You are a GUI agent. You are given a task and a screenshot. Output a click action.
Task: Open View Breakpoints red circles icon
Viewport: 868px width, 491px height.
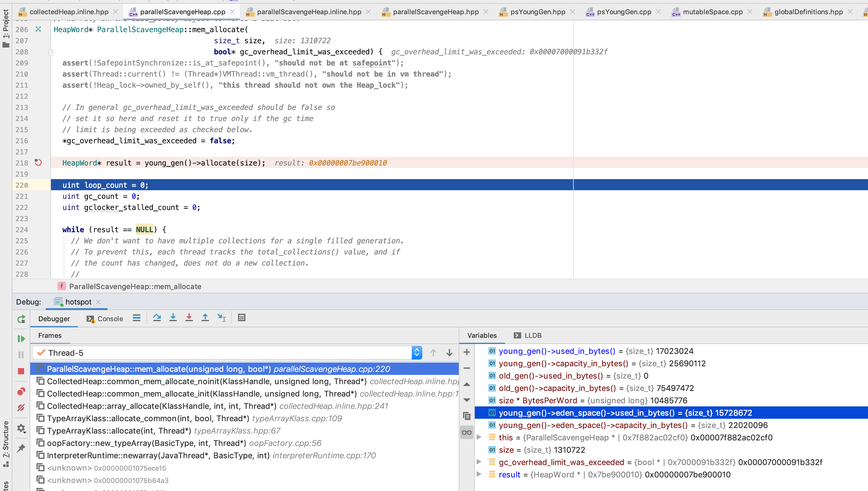(21, 392)
